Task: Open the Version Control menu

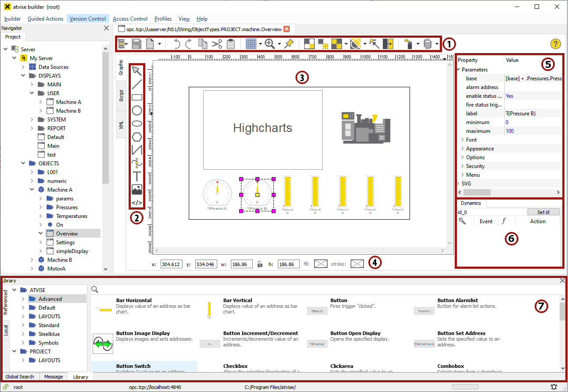Action: (x=88, y=19)
